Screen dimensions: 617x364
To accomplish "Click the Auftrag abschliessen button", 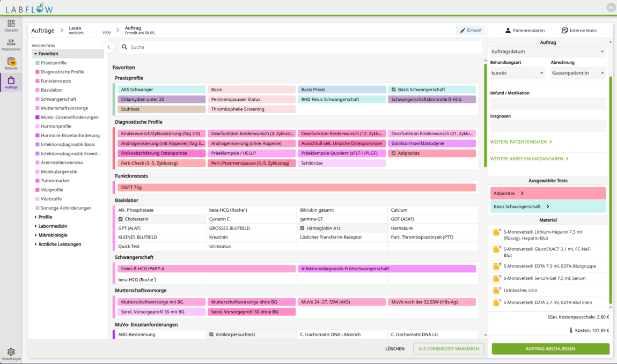I will click(550, 348).
